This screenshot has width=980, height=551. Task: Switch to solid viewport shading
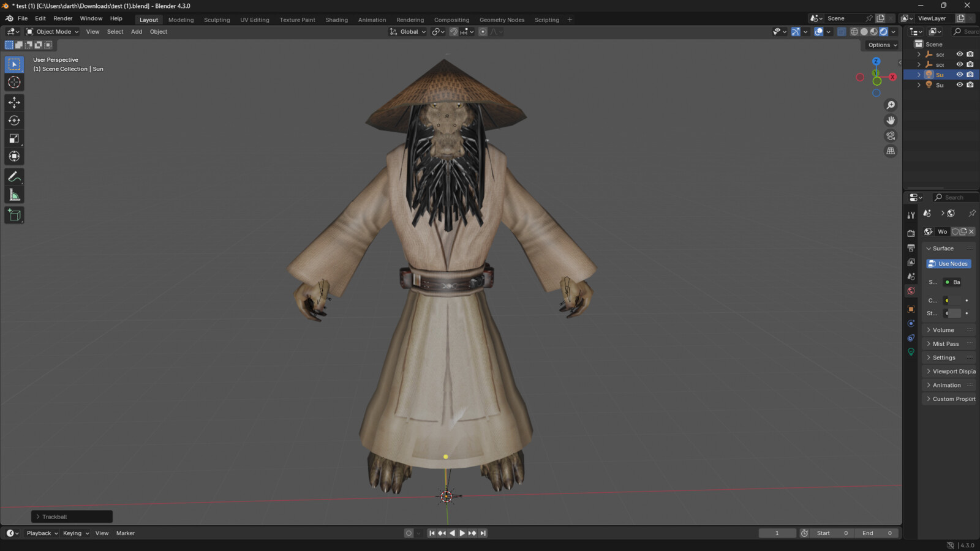click(864, 32)
